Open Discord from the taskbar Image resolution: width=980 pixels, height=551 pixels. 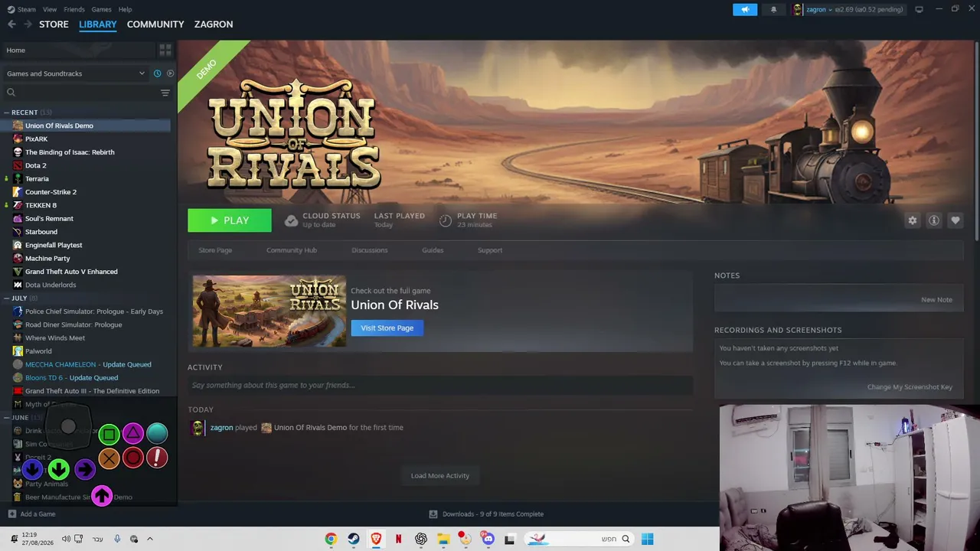click(x=488, y=539)
